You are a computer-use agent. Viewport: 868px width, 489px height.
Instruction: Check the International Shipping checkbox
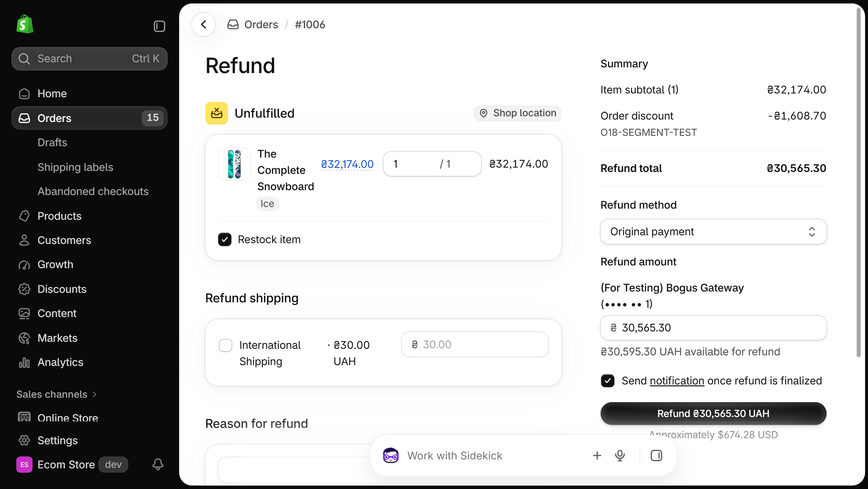[x=226, y=345]
